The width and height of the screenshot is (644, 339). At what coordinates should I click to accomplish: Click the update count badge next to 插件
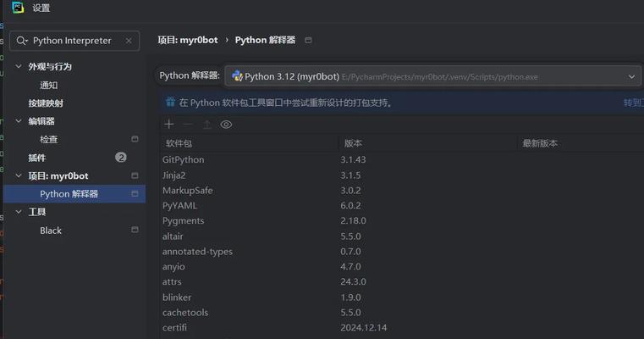[x=121, y=157]
